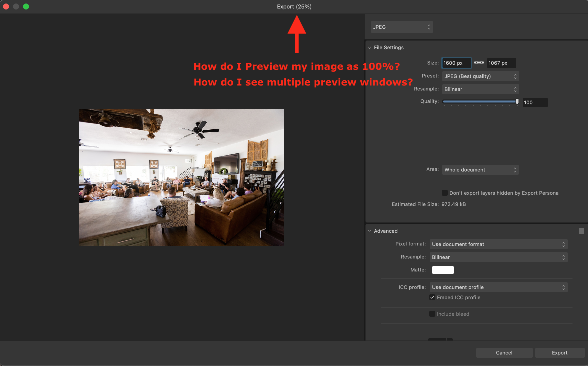Open the Area Whole document dropdown
Viewport: 588px width, 366px height.
pos(480,170)
